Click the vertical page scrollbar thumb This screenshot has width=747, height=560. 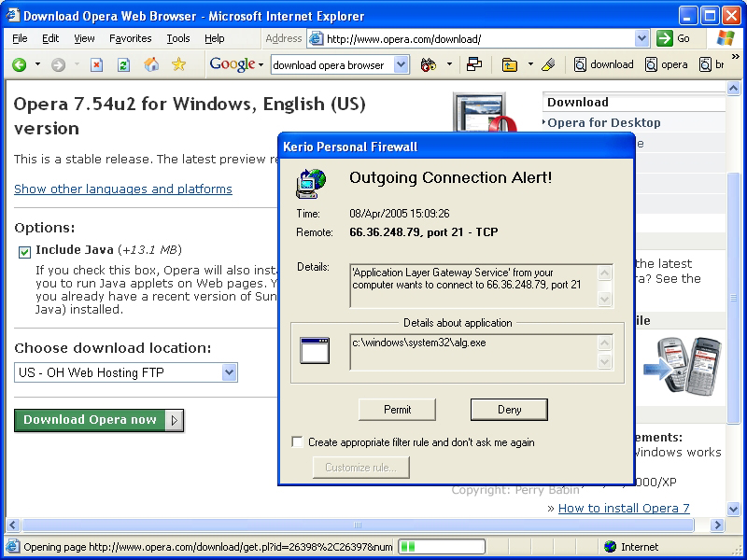point(734,298)
